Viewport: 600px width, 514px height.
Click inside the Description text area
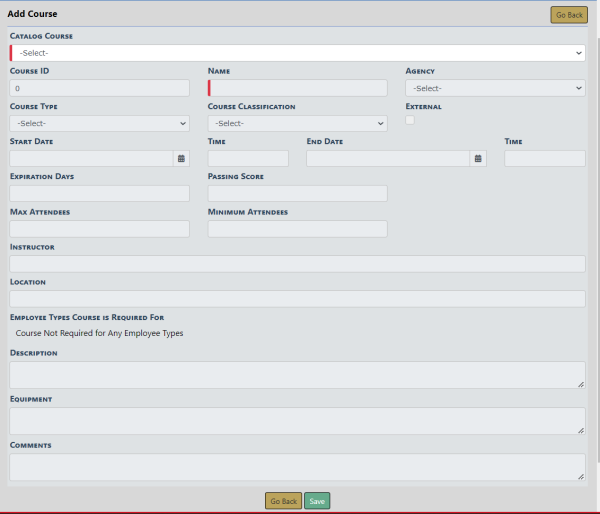[297, 375]
